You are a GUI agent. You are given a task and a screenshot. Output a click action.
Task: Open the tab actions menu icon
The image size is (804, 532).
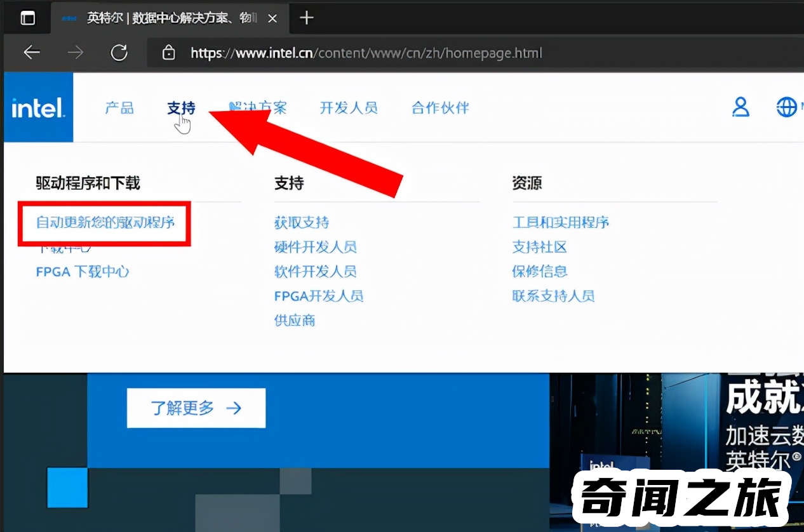(x=28, y=18)
